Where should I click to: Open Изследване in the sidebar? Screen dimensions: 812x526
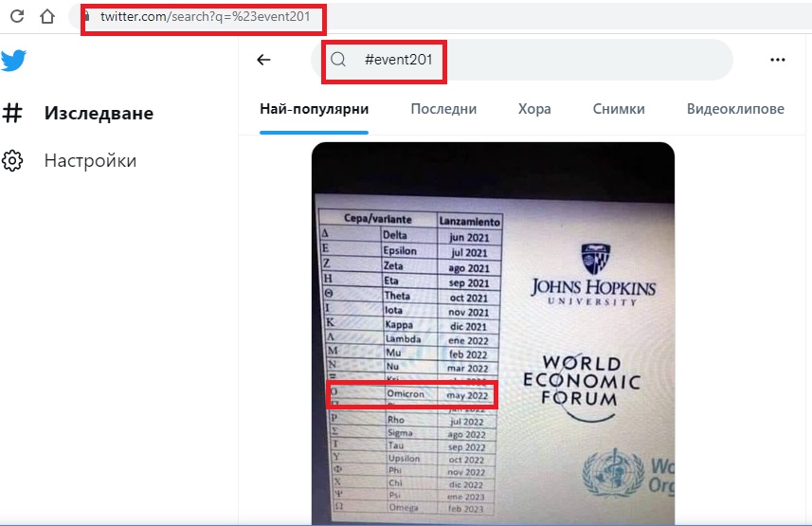pos(99,113)
